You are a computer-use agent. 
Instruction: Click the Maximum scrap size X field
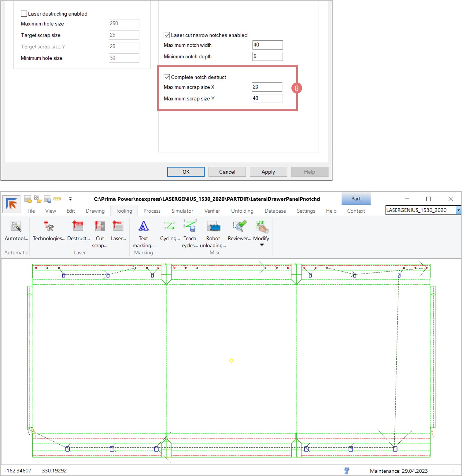(x=267, y=87)
